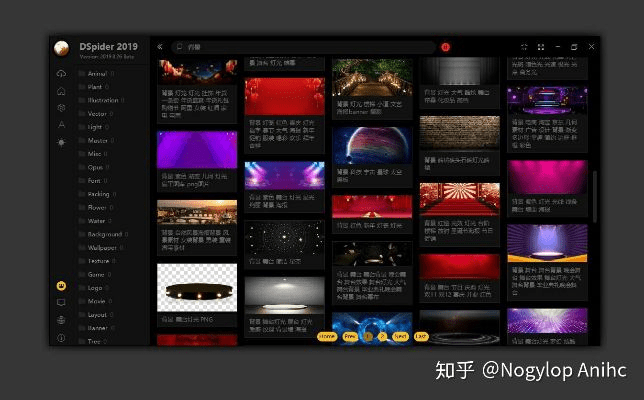Open the purple spotlight beams thumbnail
The image size is (644, 400).
tap(285, 176)
